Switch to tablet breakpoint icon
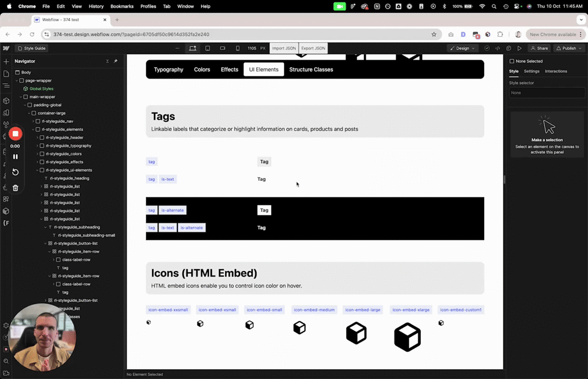This screenshot has width=588, height=379. pos(207,48)
